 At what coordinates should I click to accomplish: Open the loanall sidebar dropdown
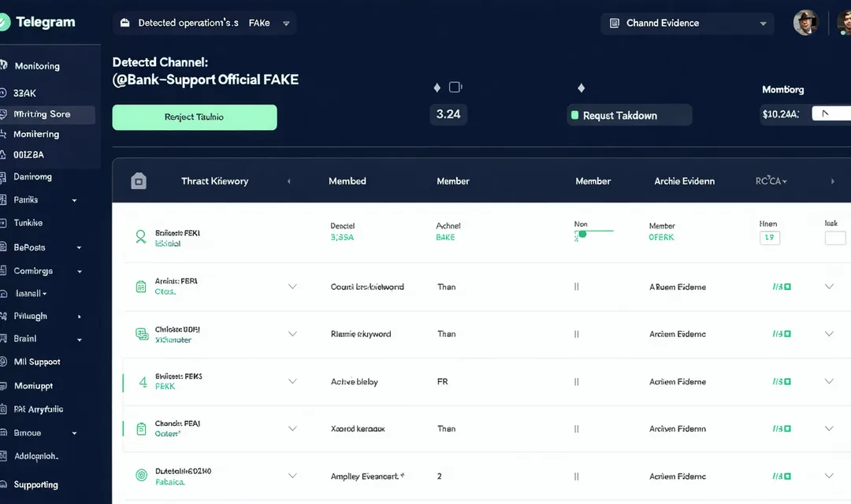coord(31,294)
